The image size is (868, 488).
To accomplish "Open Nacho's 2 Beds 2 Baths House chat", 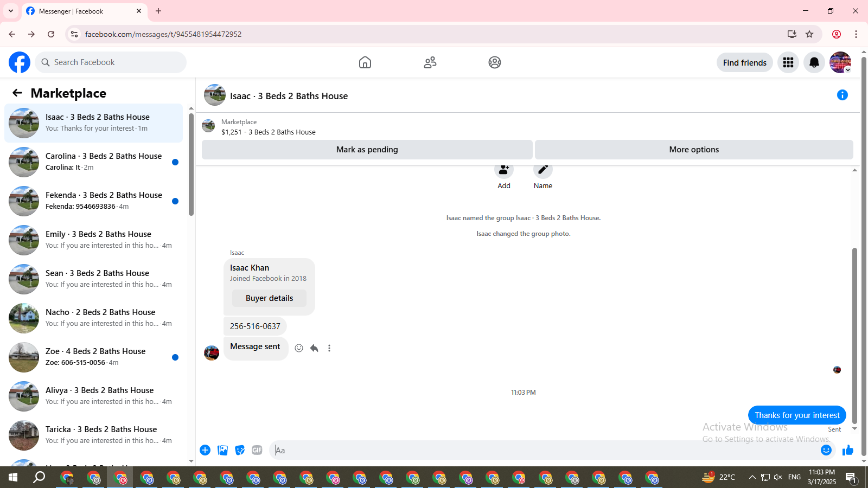I will (94, 318).
